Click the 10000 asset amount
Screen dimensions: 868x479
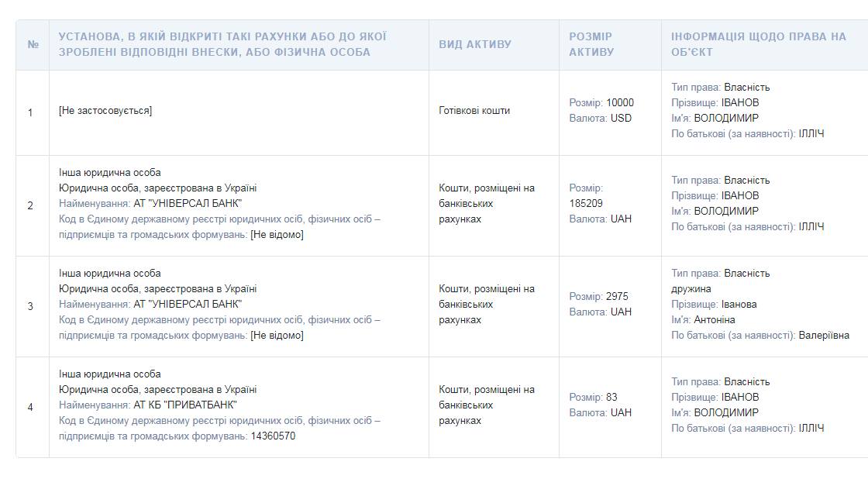[619, 103]
